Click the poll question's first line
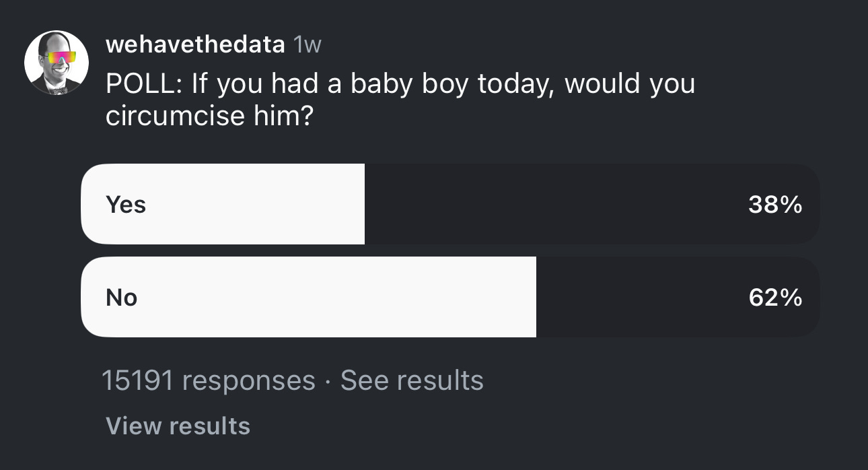This screenshot has width=868, height=470. pyautogui.click(x=400, y=85)
